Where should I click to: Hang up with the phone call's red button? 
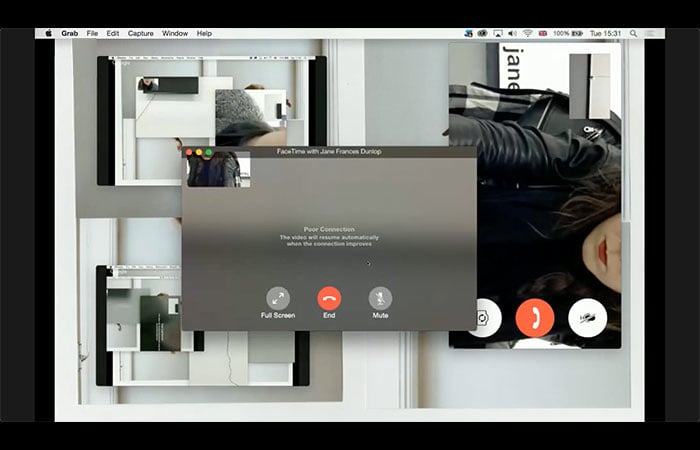[x=535, y=318]
